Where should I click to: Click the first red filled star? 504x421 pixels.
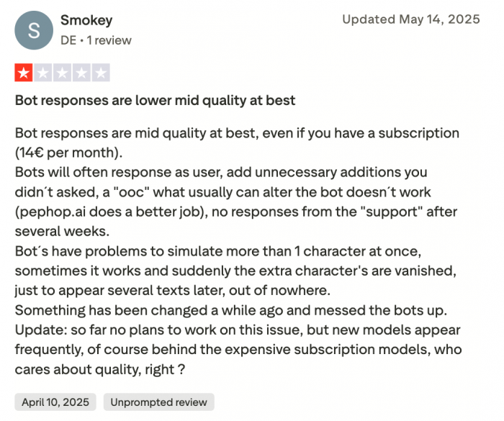[x=23, y=73]
